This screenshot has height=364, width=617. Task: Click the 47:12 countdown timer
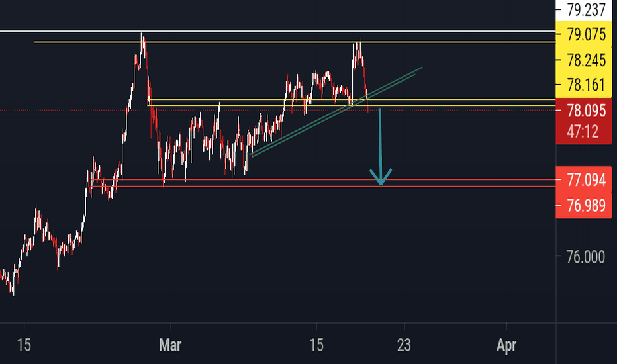[583, 132]
